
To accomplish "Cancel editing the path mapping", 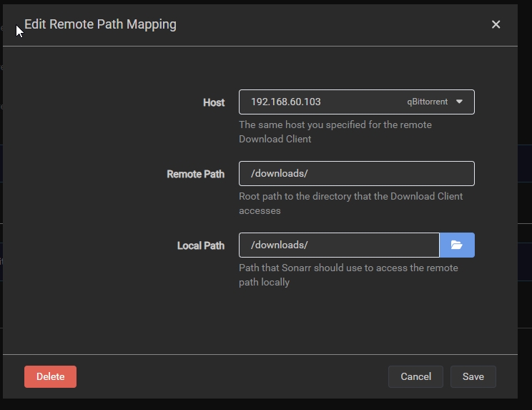I will (415, 377).
